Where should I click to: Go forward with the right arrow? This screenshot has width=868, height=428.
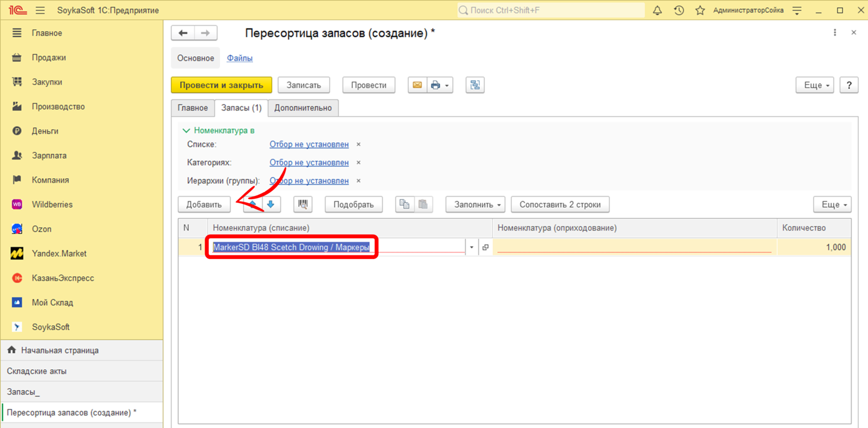point(206,33)
